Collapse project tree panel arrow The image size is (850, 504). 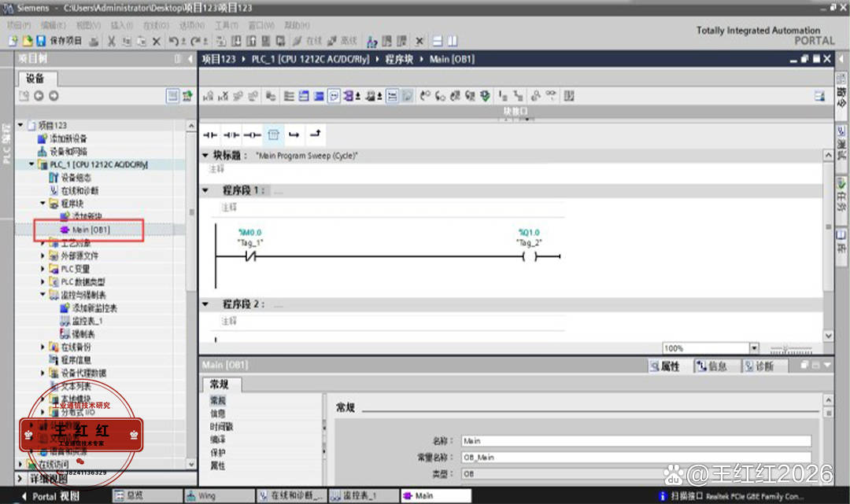click(x=190, y=59)
